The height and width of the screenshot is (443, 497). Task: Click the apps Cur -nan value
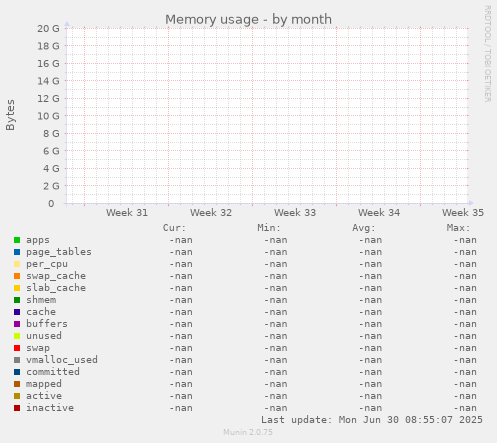pos(181,240)
